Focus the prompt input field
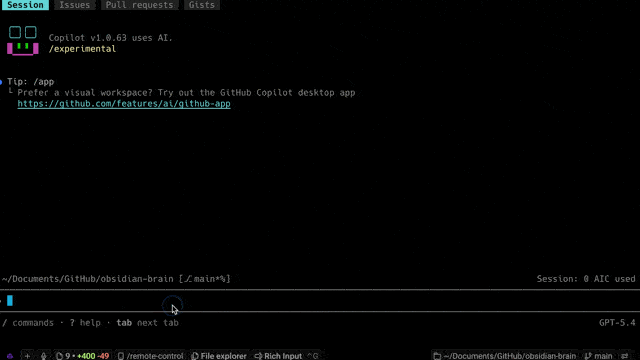Viewport: 640px width, 360px height. tap(320, 301)
